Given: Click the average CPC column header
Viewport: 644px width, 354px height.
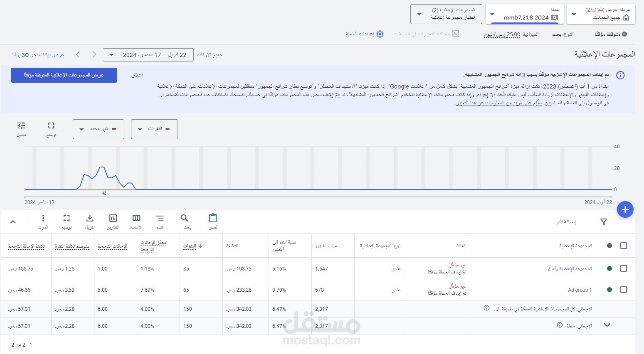Looking at the screenshot, I should coord(72,246).
